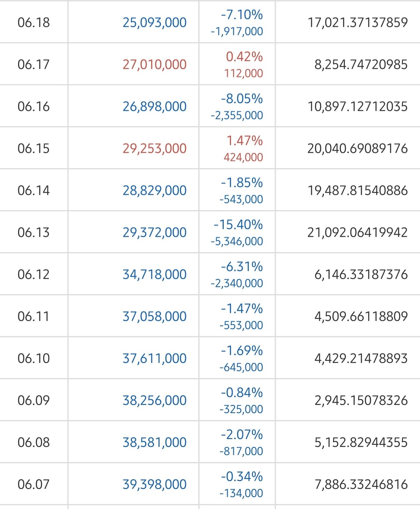Click the -15.40% drop value
Screen dimensions: 420x509
click(x=238, y=225)
